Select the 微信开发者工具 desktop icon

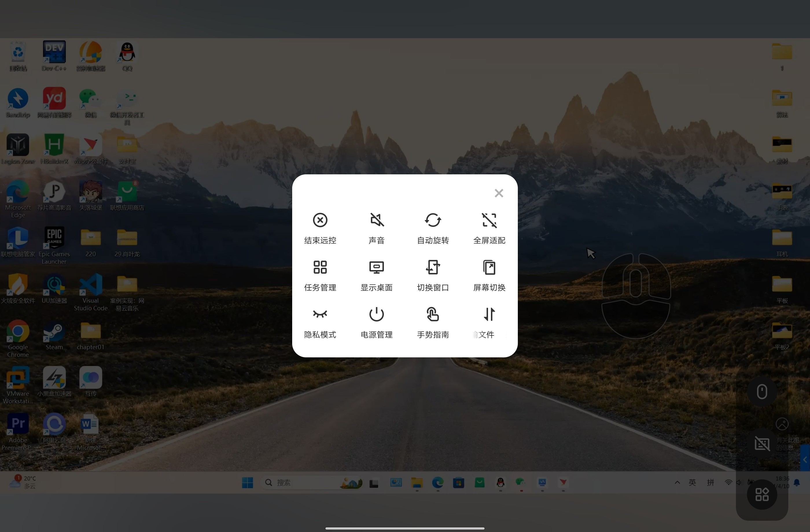coord(127,106)
